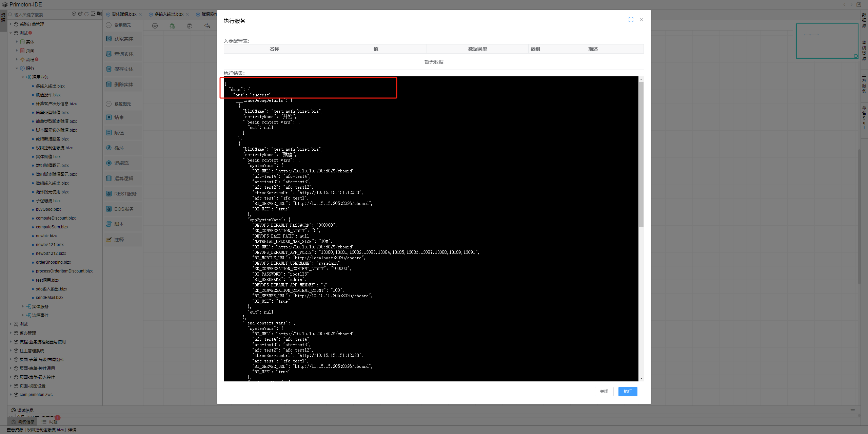Image resolution: width=868 pixels, height=434 pixels.
Task: Click the 关闭 button in the dialog
Action: [x=604, y=391]
